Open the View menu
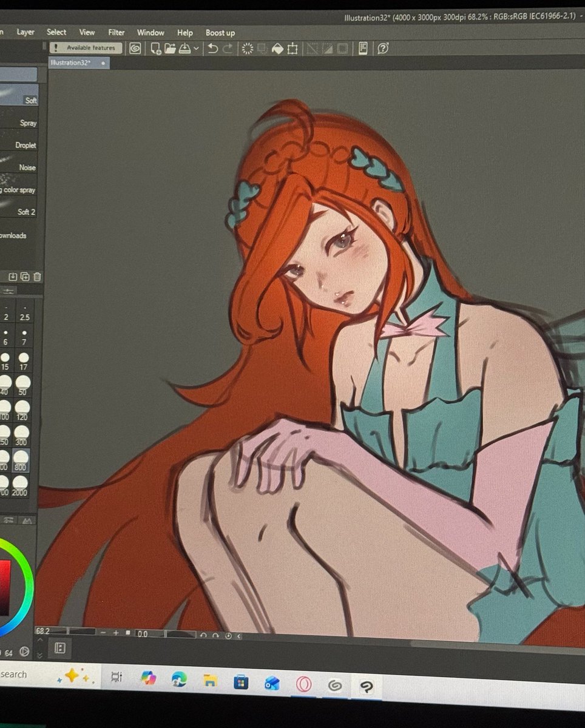The image size is (585, 728). (87, 32)
